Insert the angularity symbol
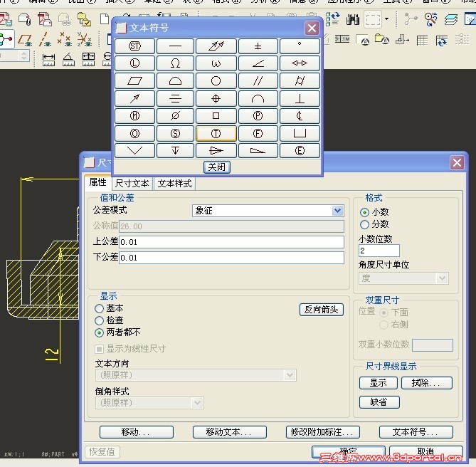Viewport: 476px width, 467px height. coord(258,63)
